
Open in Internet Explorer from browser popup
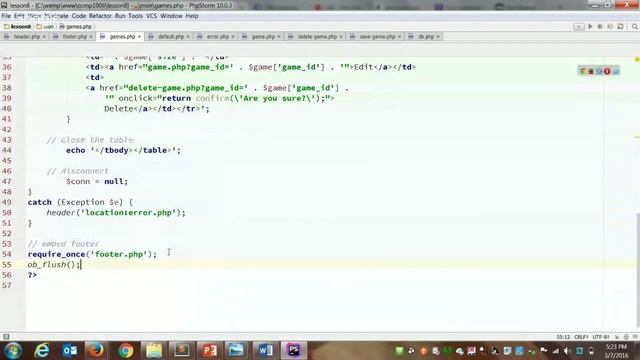616,71
